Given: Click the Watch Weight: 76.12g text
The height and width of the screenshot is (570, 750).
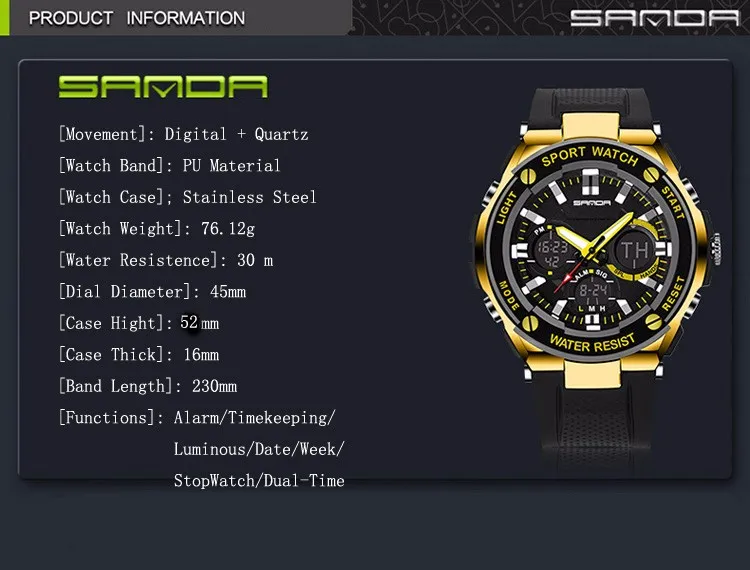Looking at the screenshot, I should pos(157,229).
